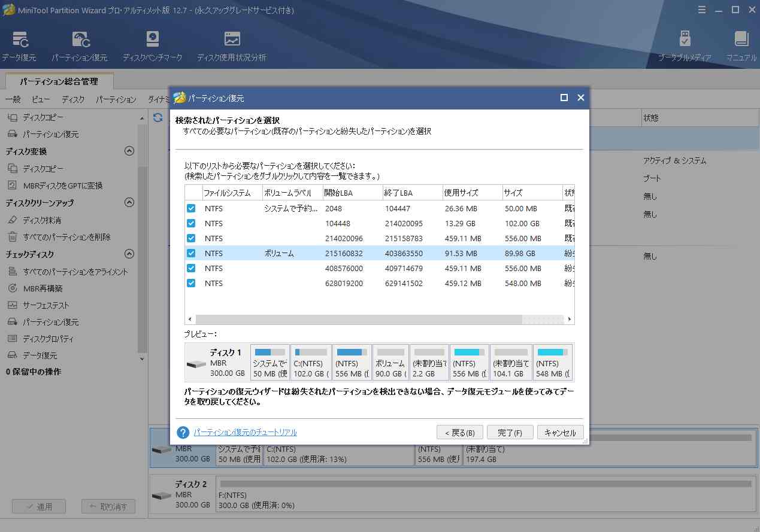Open the ディスク menu
The width and height of the screenshot is (760, 532).
point(72,99)
